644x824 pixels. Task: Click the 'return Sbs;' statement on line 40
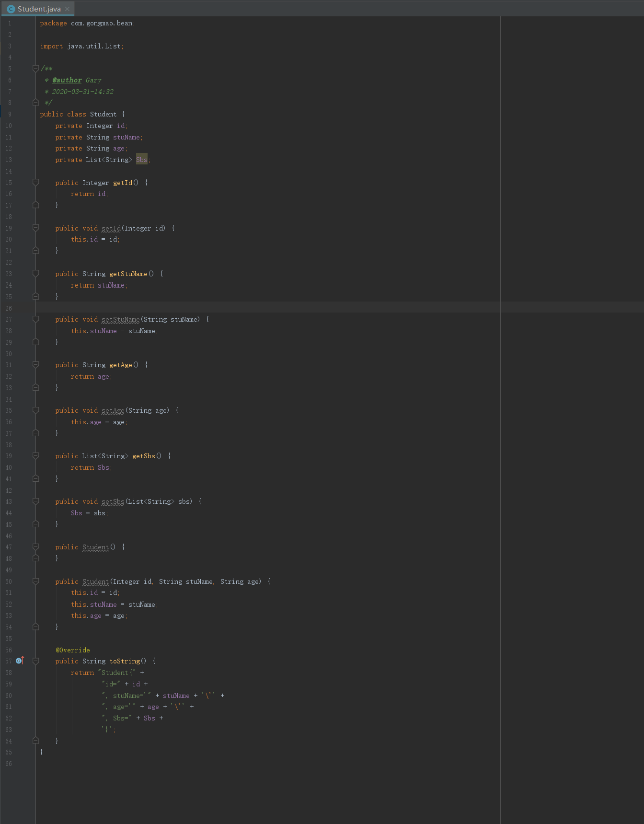91,467
